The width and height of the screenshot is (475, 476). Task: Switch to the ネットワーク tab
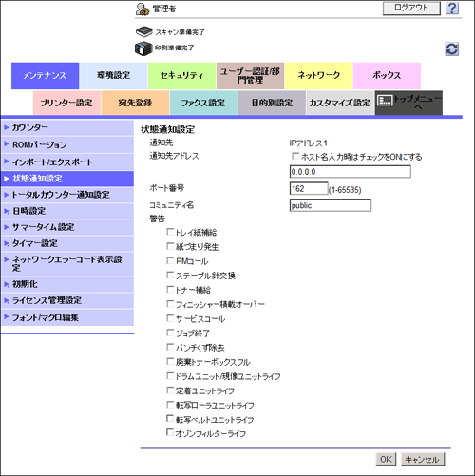[318, 75]
